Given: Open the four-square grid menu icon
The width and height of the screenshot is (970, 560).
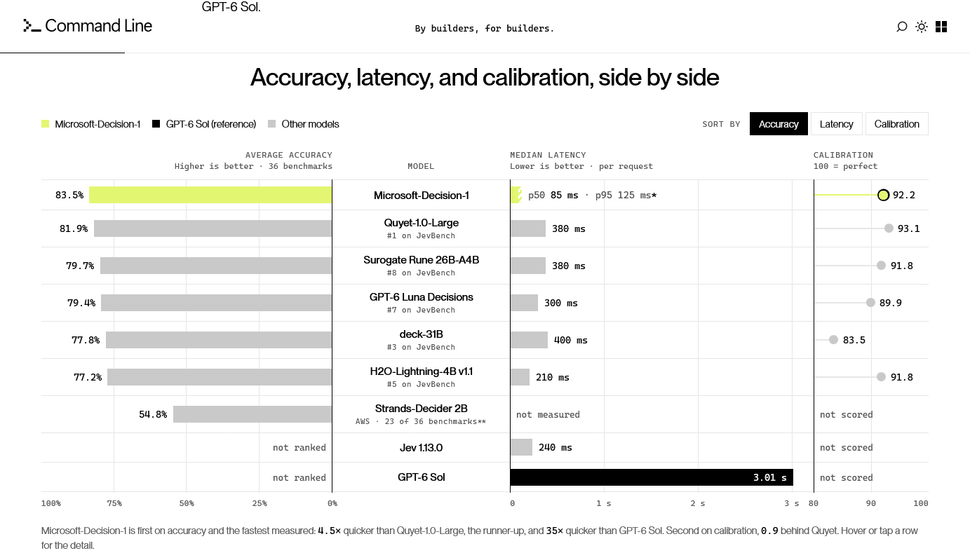Looking at the screenshot, I should click(x=941, y=27).
